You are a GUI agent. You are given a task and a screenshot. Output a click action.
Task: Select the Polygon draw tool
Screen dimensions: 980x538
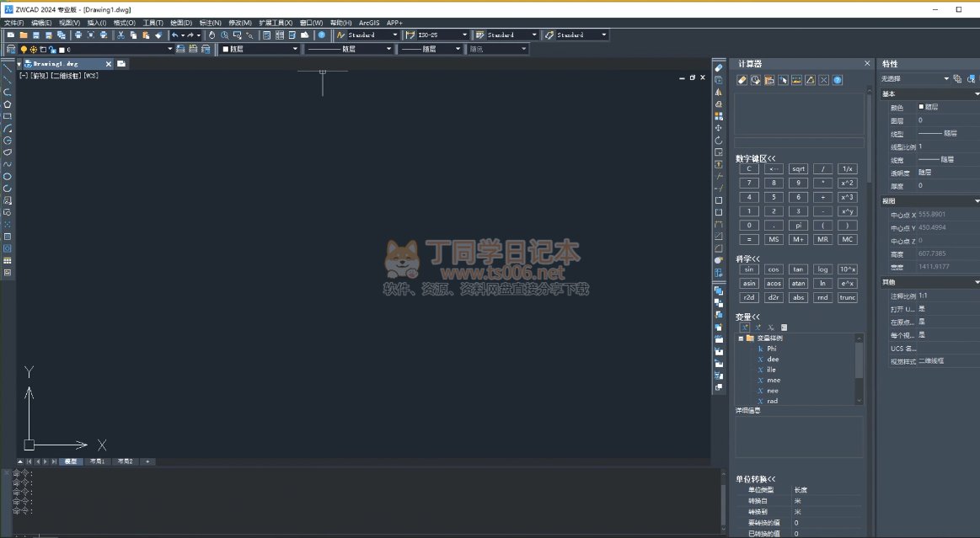pyautogui.click(x=8, y=104)
